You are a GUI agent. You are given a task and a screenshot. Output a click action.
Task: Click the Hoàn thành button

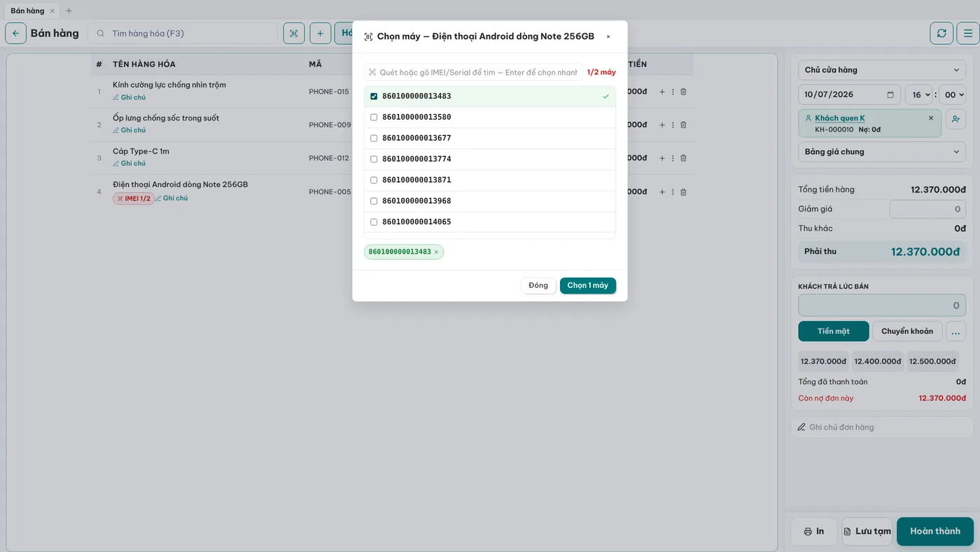point(935,531)
